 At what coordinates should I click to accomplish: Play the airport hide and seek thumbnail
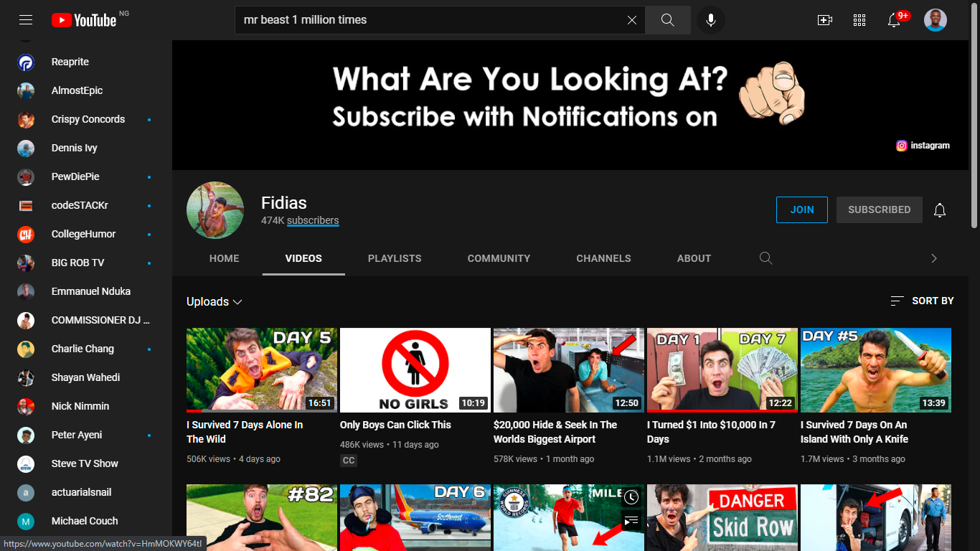pyautogui.click(x=569, y=370)
